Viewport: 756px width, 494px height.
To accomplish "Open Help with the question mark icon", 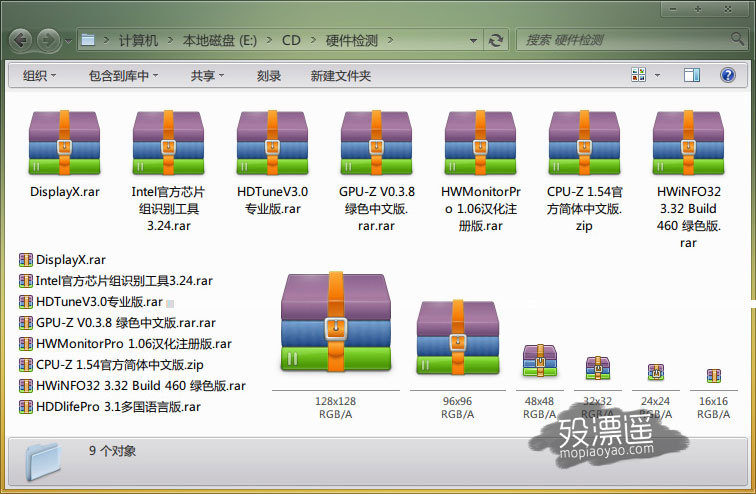I will click(x=728, y=75).
